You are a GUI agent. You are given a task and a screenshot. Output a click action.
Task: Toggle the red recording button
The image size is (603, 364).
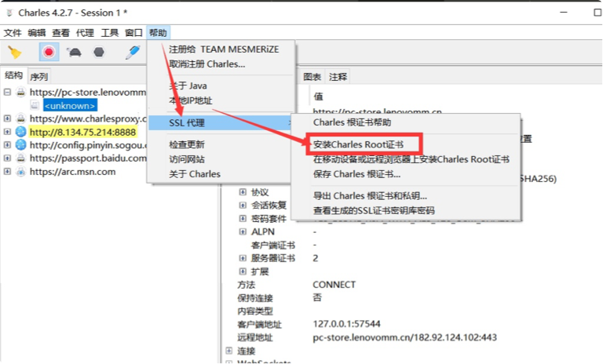(49, 52)
